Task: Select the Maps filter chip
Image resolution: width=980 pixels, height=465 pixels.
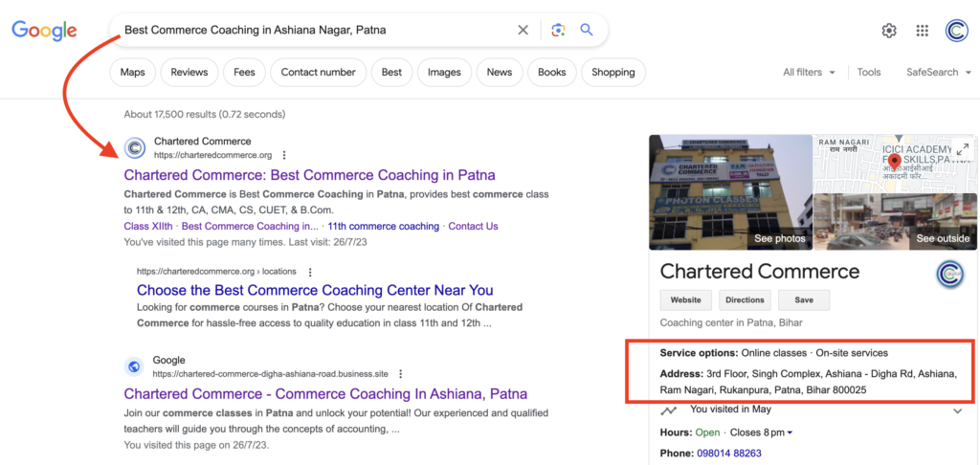Action: 132,72
